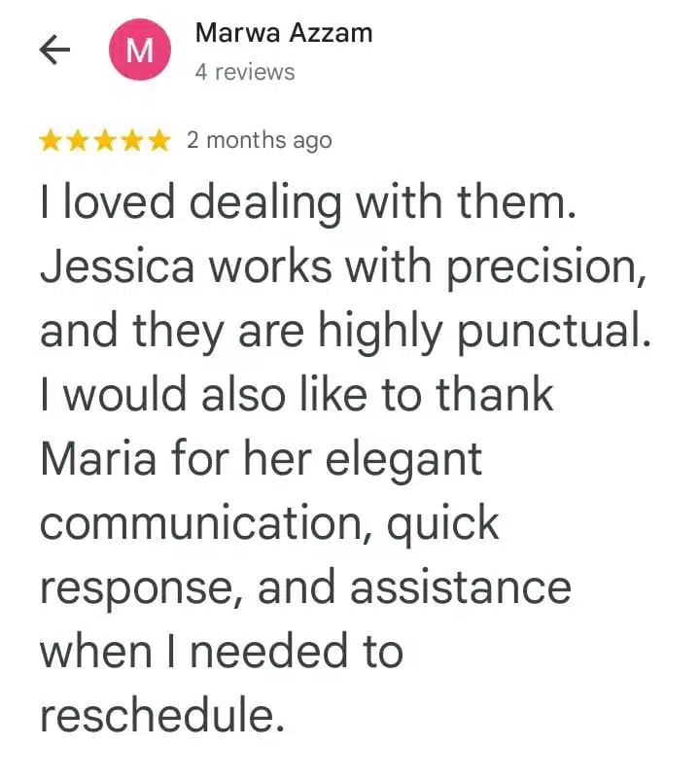The height and width of the screenshot is (782, 700).
Task: Select the first yellow rating star
Action: point(51,140)
